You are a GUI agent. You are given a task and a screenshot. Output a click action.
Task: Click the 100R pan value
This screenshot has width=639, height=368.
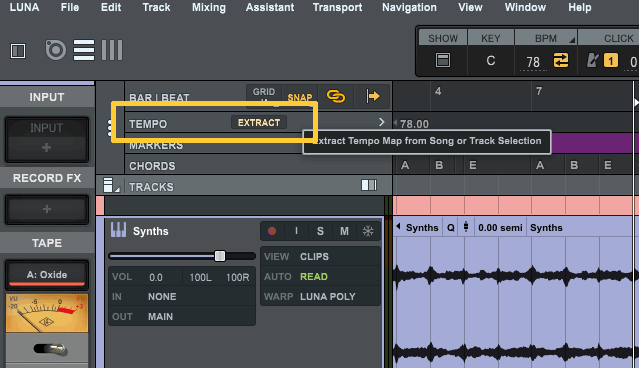point(238,278)
